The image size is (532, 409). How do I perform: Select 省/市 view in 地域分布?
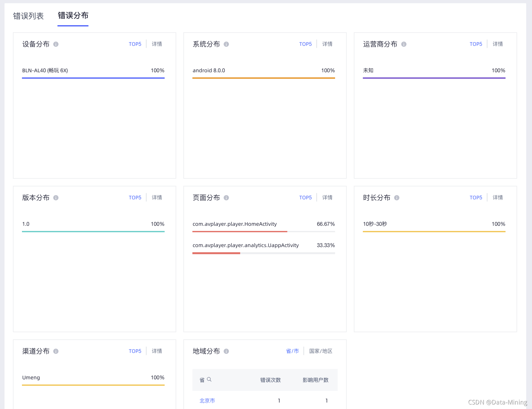[x=292, y=351]
